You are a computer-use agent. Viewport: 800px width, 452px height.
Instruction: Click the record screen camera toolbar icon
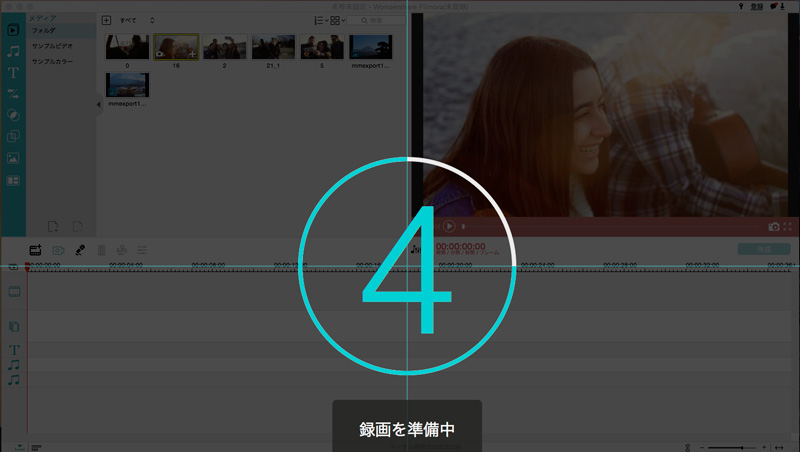(58, 250)
